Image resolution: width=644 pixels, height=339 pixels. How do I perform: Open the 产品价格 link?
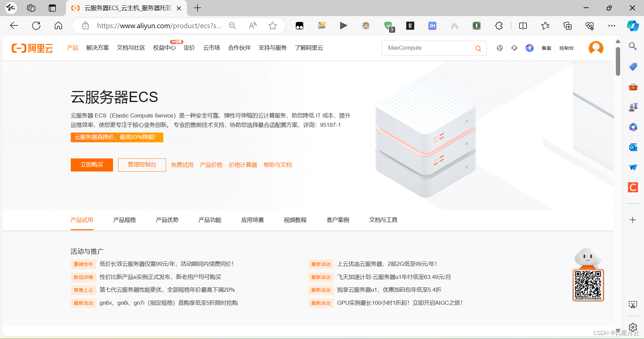point(211,165)
